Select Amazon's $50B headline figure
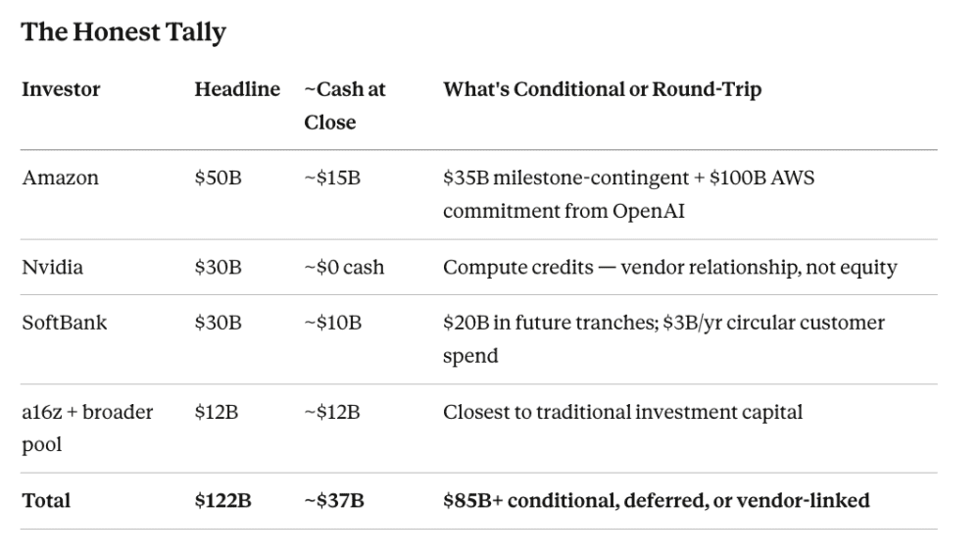This screenshot has width=980, height=559. [x=218, y=178]
